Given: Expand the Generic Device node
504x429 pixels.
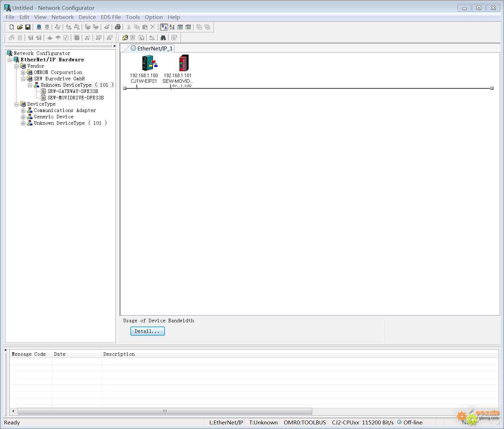Looking at the screenshot, I should click(23, 117).
